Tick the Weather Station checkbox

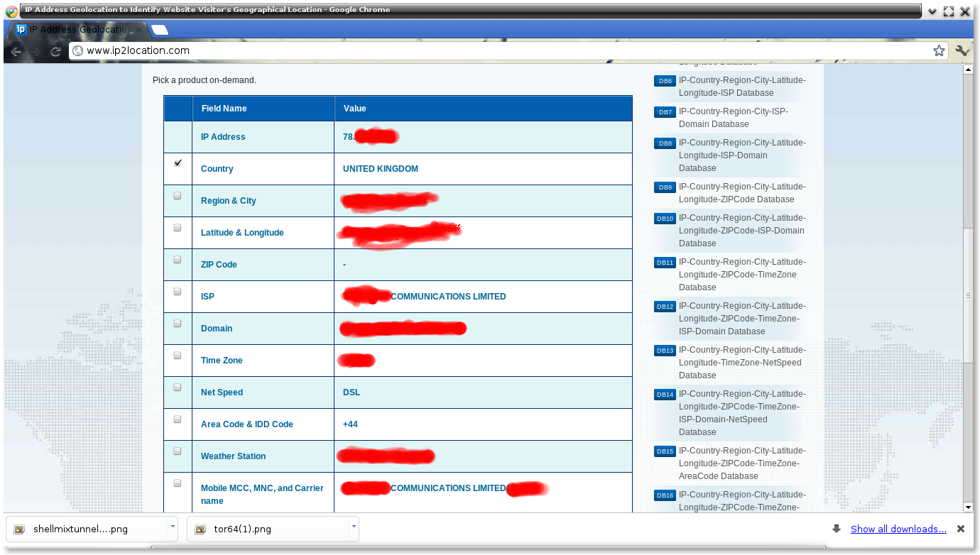coord(178,451)
